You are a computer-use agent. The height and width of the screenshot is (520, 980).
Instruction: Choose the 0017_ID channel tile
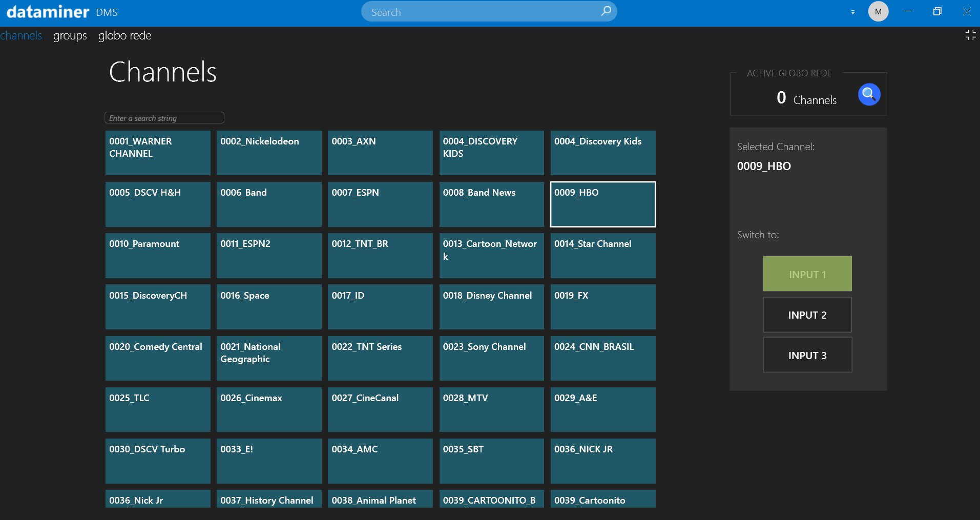coord(380,307)
